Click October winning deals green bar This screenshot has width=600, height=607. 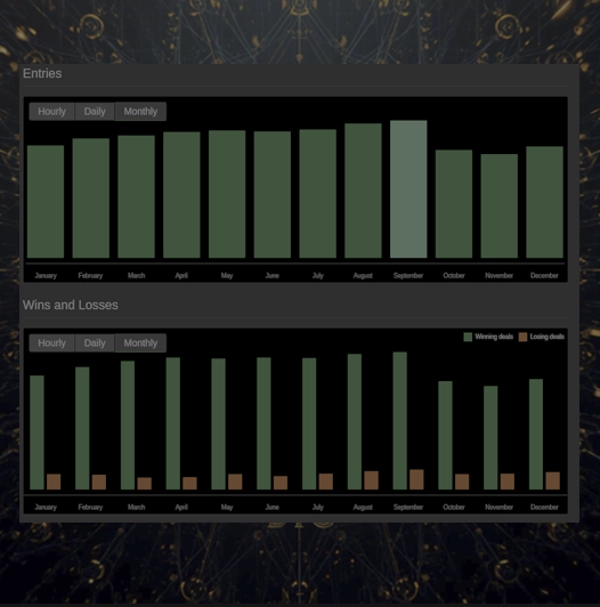(445, 436)
